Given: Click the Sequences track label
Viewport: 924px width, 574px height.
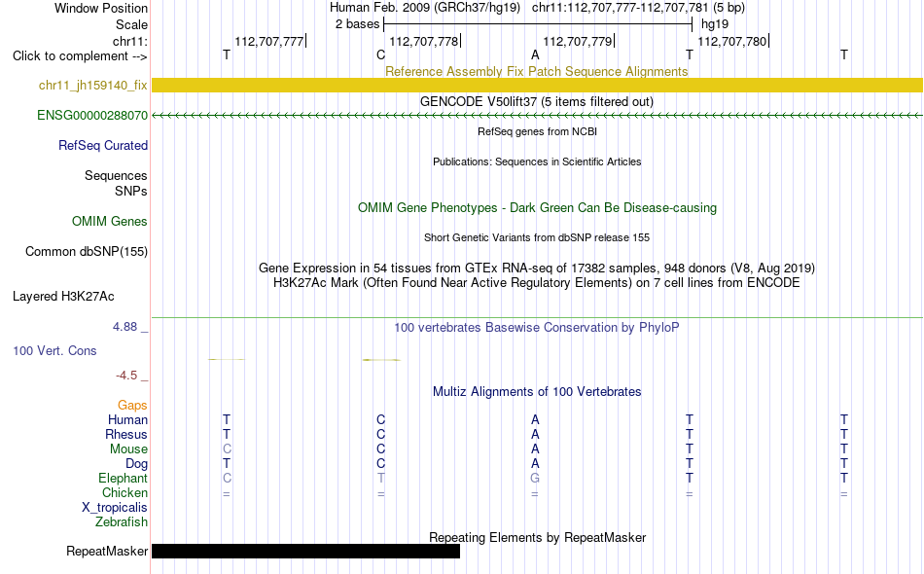Looking at the screenshot, I should (116, 176).
